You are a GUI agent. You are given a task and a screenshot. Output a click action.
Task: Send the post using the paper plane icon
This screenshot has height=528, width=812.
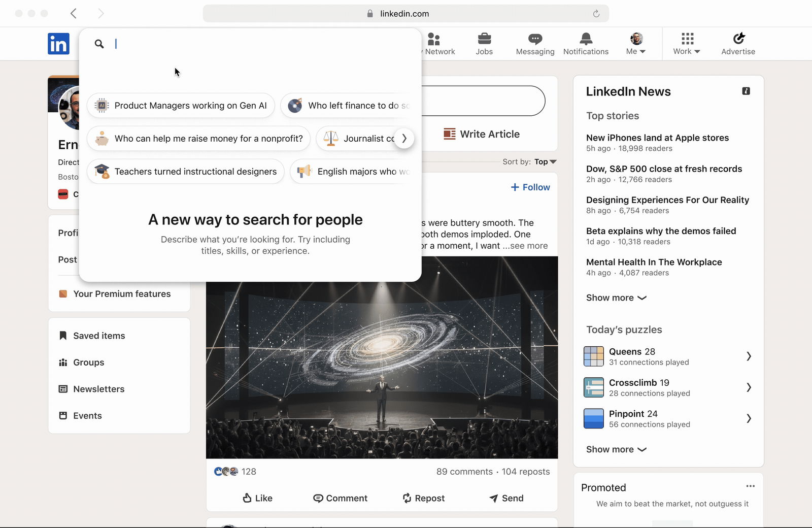[x=506, y=498]
